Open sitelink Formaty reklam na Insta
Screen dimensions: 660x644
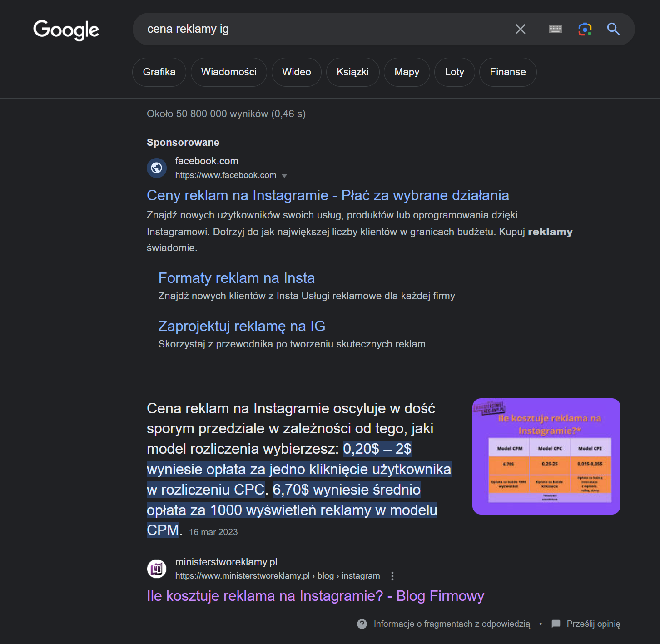pos(236,278)
